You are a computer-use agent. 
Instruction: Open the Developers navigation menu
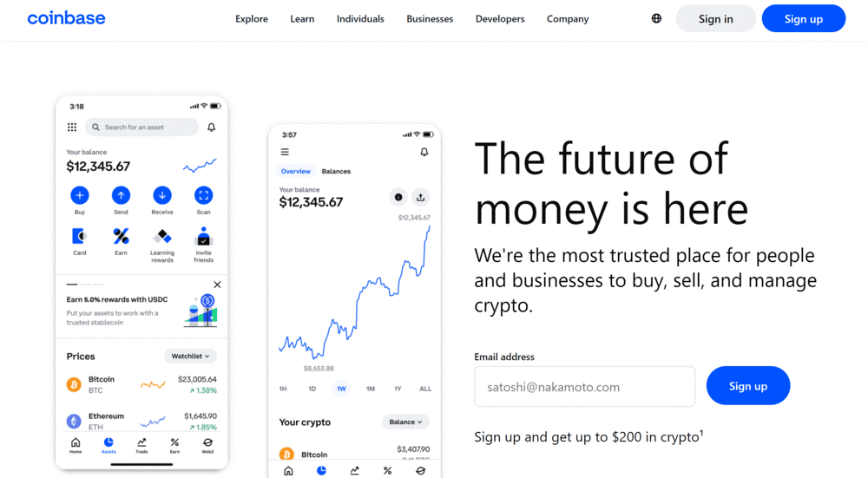point(500,18)
